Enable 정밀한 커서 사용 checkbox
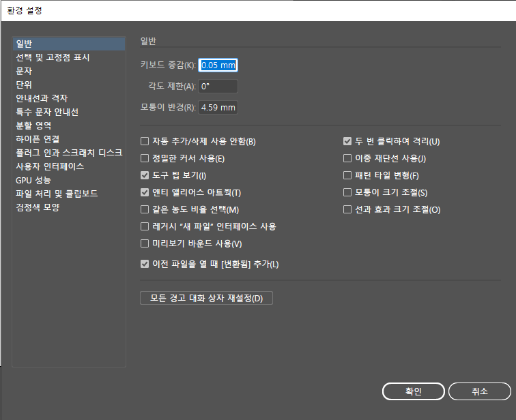This screenshot has width=516, height=420. (x=145, y=158)
